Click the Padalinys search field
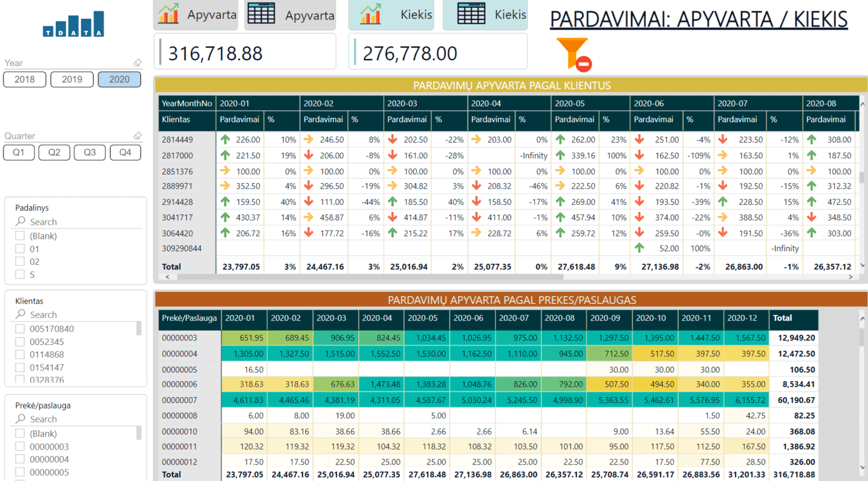 coord(79,222)
